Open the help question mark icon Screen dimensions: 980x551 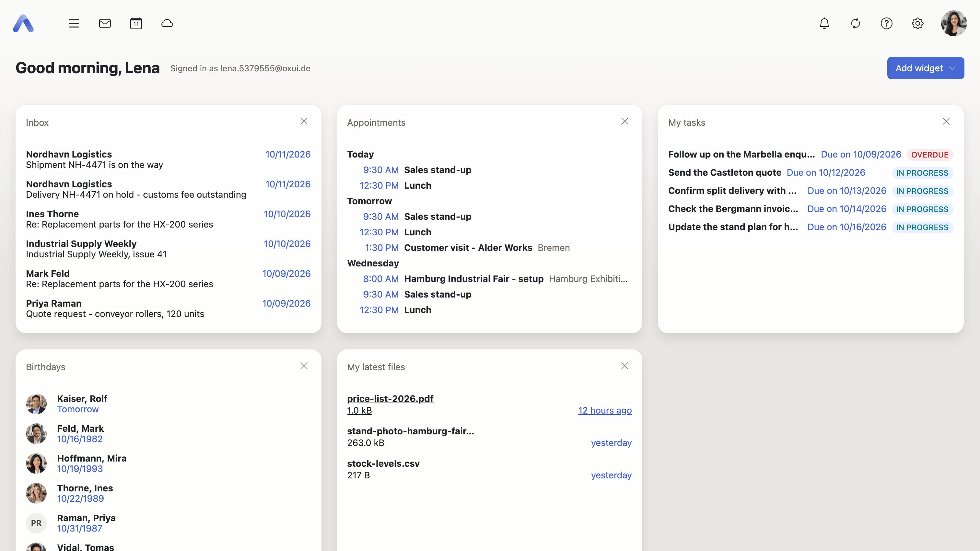887,24
